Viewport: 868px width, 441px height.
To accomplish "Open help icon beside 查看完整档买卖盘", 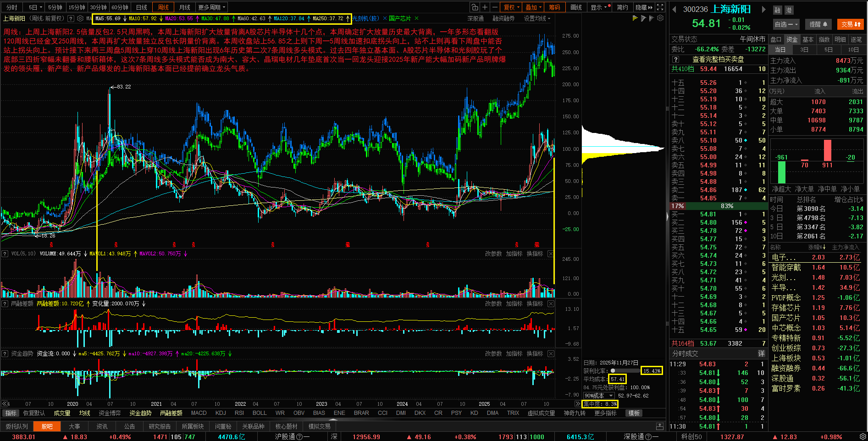I will click(x=675, y=60).
